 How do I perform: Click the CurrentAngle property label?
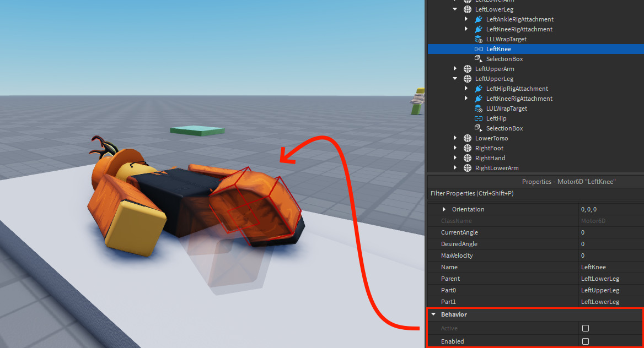tap(460, 232)
